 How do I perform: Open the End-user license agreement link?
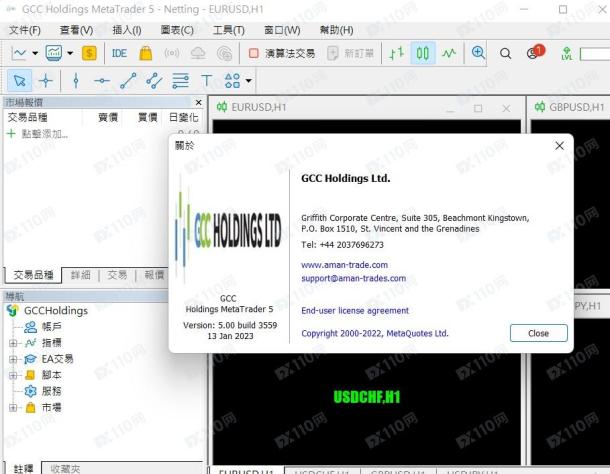pyautogui.click(x=355, y=311)
